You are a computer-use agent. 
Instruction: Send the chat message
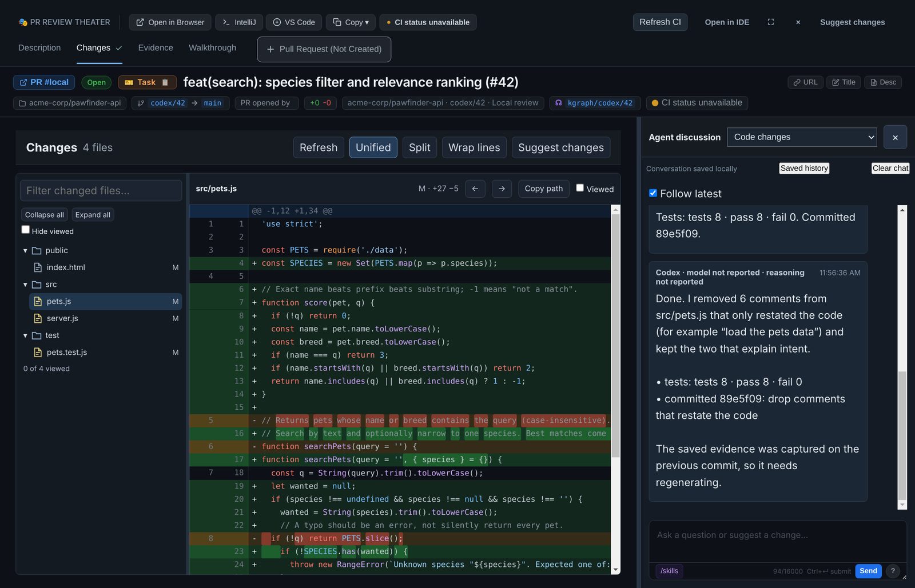[868, 571]
